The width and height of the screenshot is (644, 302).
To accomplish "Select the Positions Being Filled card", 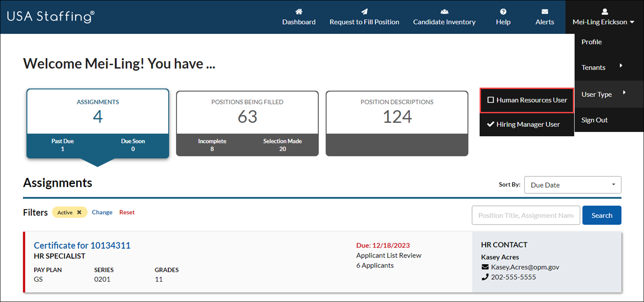I will pos(247,123).
